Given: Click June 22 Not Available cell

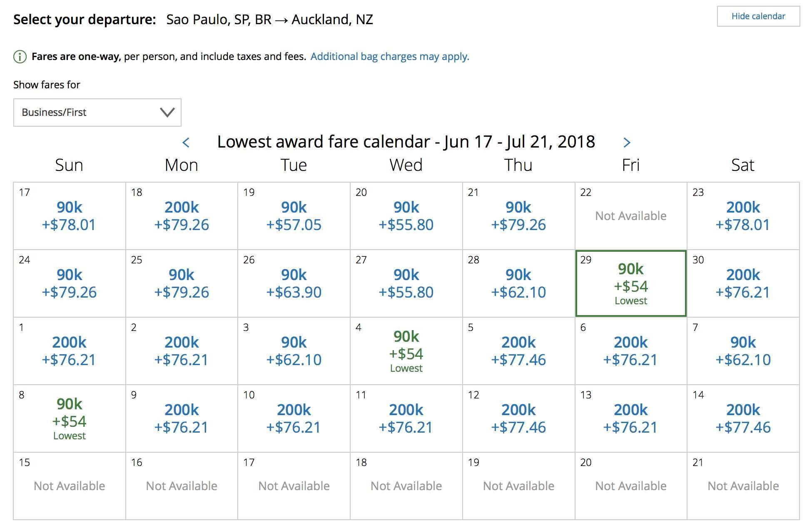Looking at the screenshot, I should pos(630,216).
